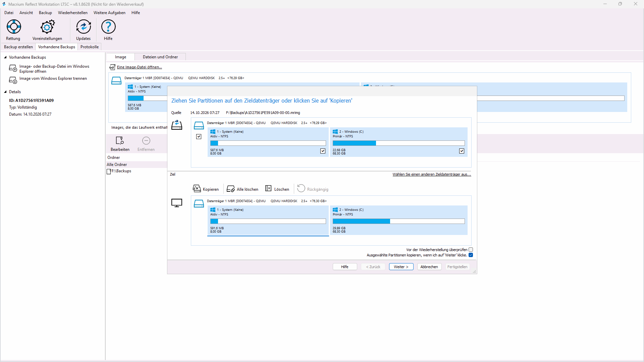Enable 'Vor der Wiederherstellung überprüfen' checkbox
The height and width of the screenshot is (362, 644).
pos(471,250)
